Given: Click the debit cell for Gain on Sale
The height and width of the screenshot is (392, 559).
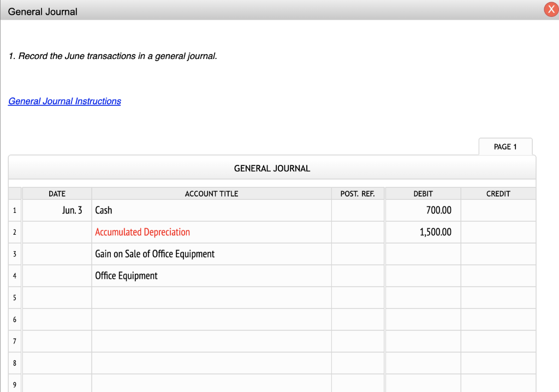Looking at the screenshot, I should [423, 254].
